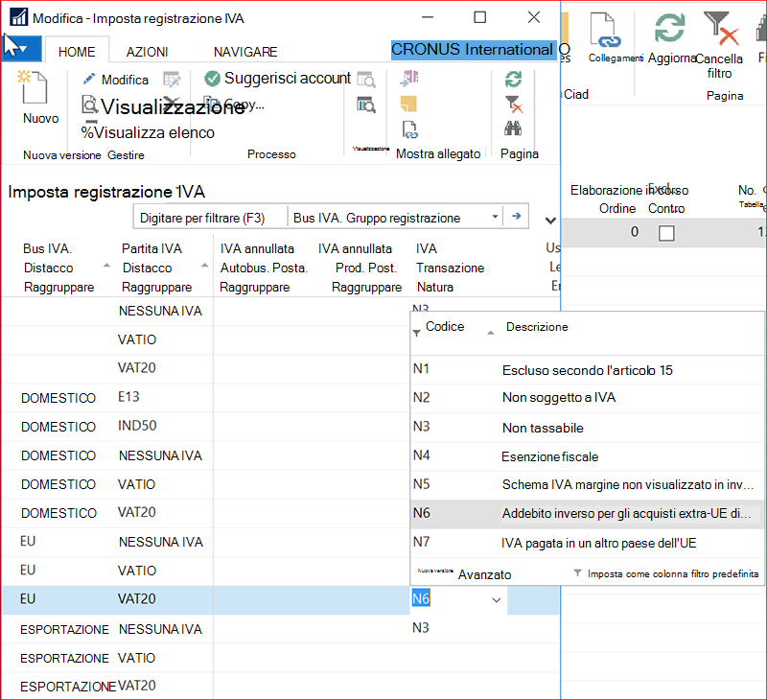Click the Visualizza elenco button
Viewport: 767px width, 700px height.
(148, 132)
